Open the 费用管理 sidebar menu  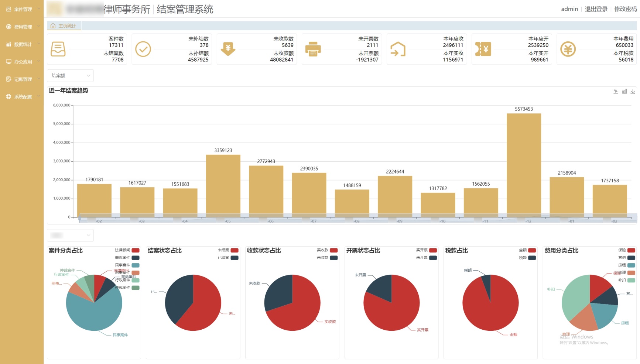pos(22,27)
